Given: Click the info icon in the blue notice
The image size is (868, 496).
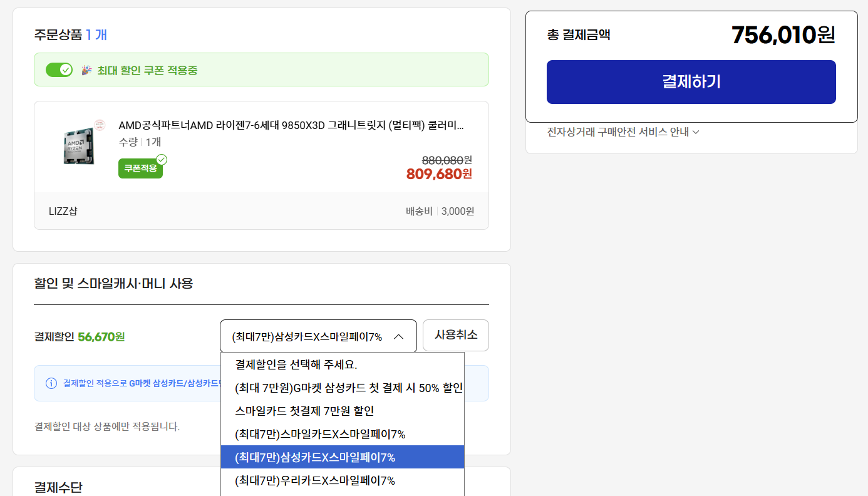Looking at the screenshot, I should pos(51,383).
